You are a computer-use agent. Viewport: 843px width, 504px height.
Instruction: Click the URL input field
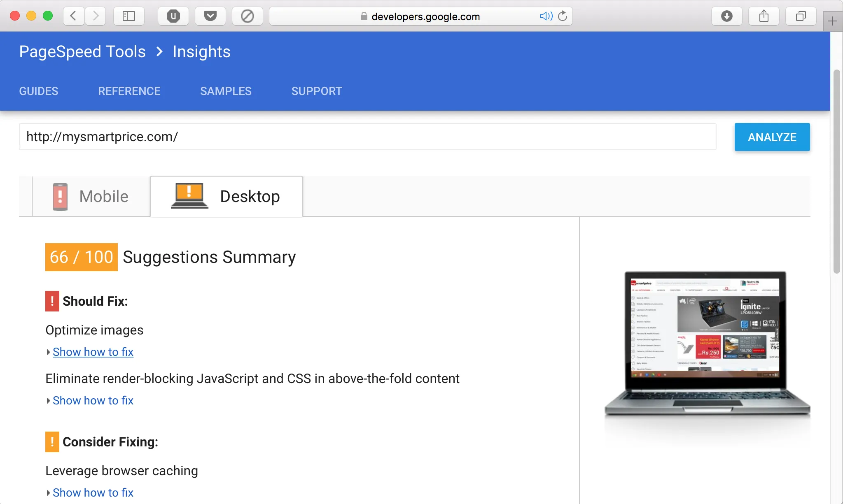click(x=367, y=137)
